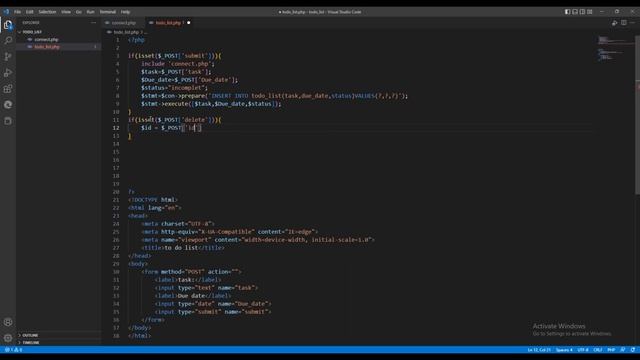Expand the Outline section
This screenshot has height=360, width=640.
point(30,335)
